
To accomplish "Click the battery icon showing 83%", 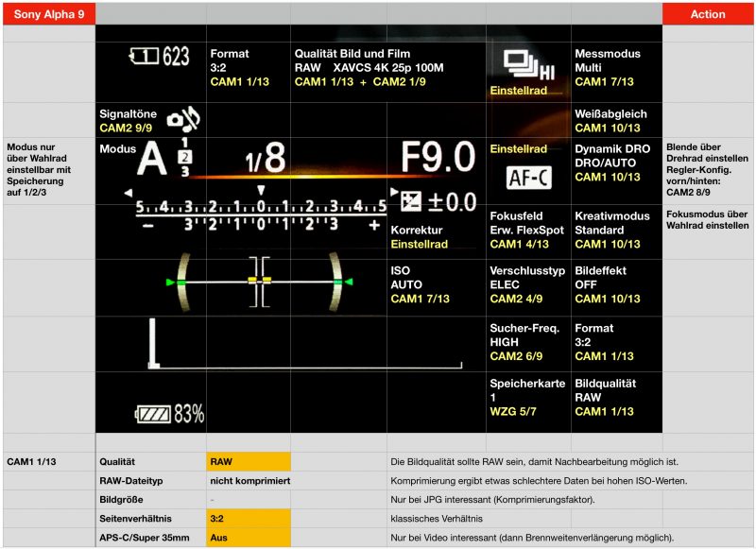I will (x=170, y=414).
